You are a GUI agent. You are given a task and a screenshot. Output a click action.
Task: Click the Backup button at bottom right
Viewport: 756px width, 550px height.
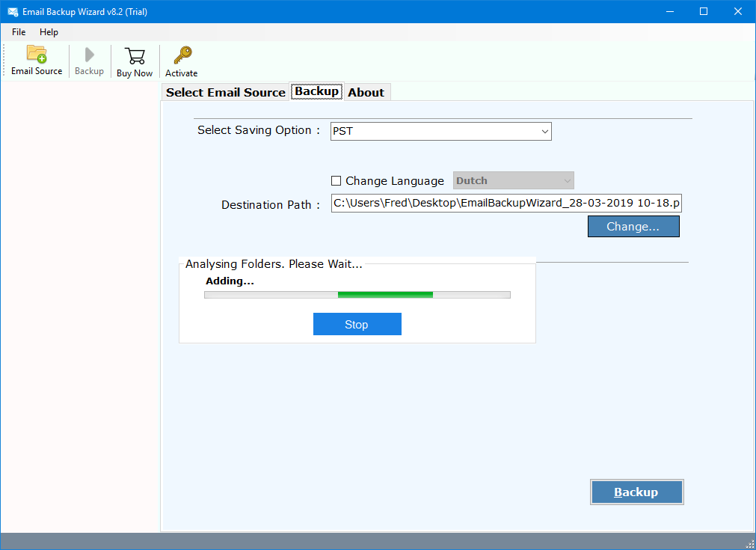(636, 492)
